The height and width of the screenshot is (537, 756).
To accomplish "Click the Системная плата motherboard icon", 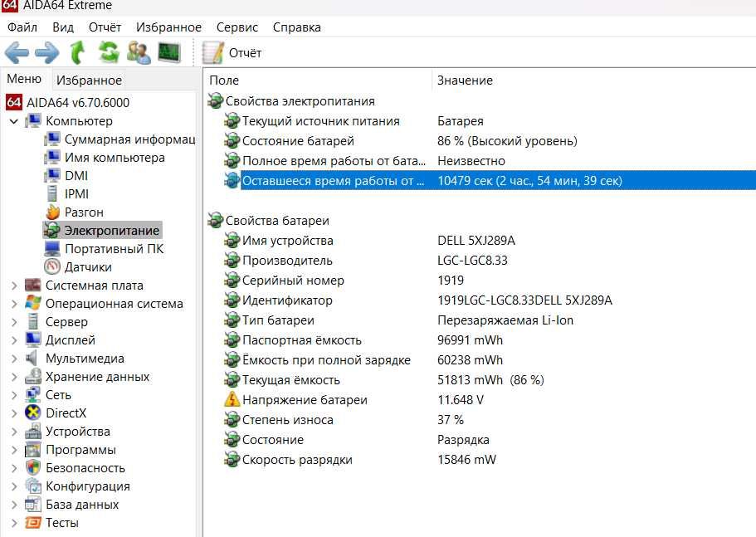I will [33, 286].
